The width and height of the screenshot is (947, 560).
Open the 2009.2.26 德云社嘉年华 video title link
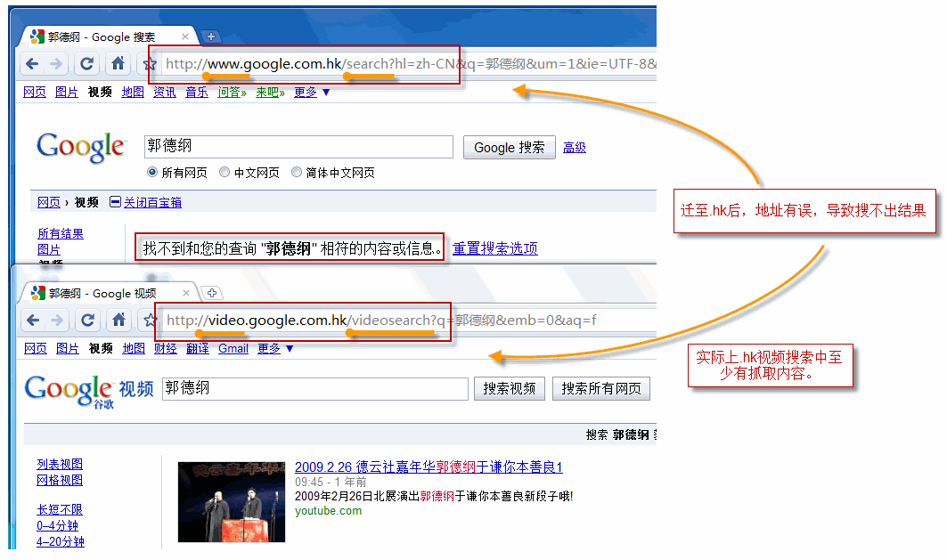(429, 467)
